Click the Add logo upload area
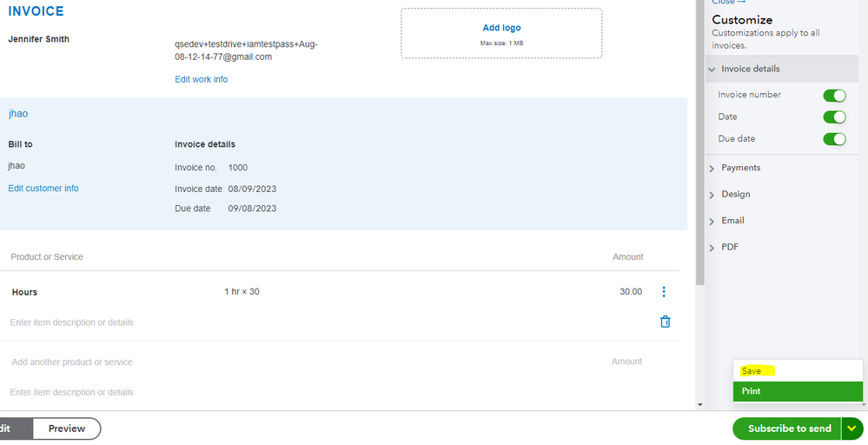The width and height of the screenshot is (868, 445). point(501,33)
